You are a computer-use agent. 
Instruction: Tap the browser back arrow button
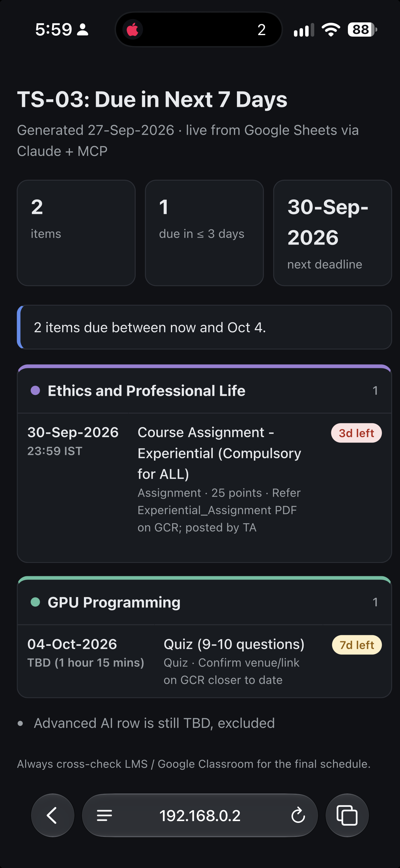coord(53,815)
